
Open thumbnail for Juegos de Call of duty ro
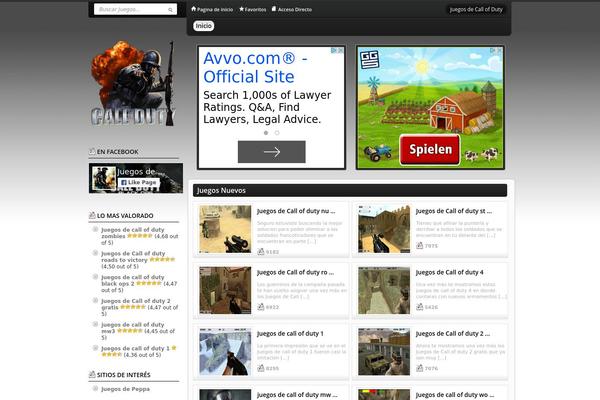[x=225, y=290]
